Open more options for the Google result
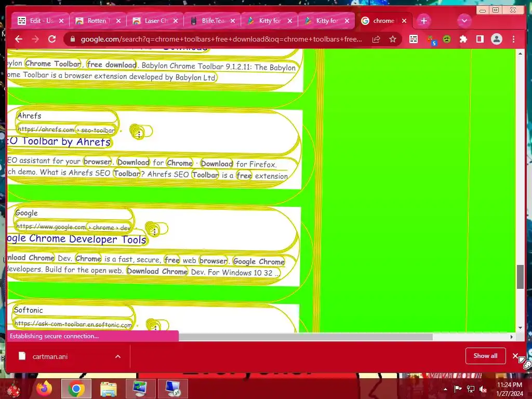Screen dimensions: 532x399 [x=154, y=231]
